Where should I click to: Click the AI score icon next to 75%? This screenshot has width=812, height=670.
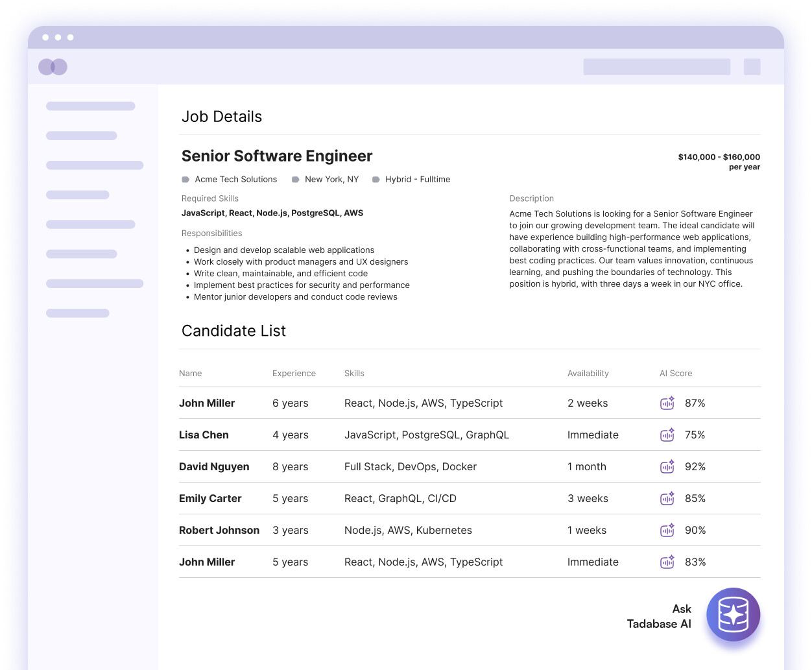tap(667, 435)
